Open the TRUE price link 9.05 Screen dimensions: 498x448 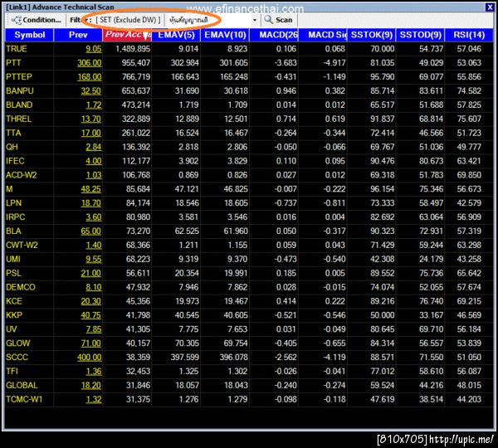point(93,49)
